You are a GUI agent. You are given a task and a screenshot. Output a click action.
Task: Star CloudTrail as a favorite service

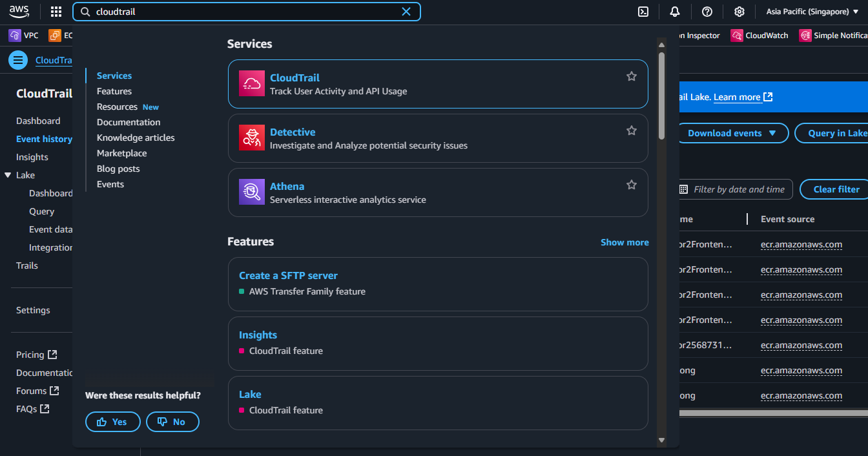coord(631,76)
